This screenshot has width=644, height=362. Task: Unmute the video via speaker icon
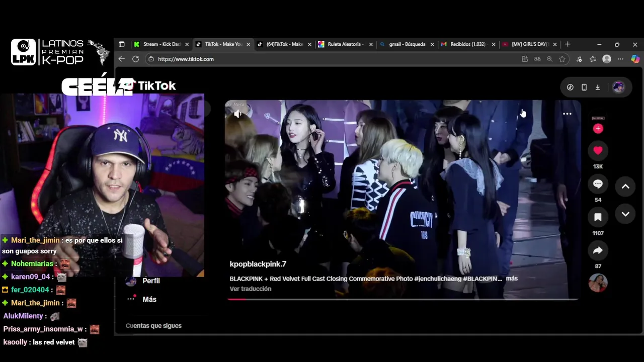tap(237, 114)
